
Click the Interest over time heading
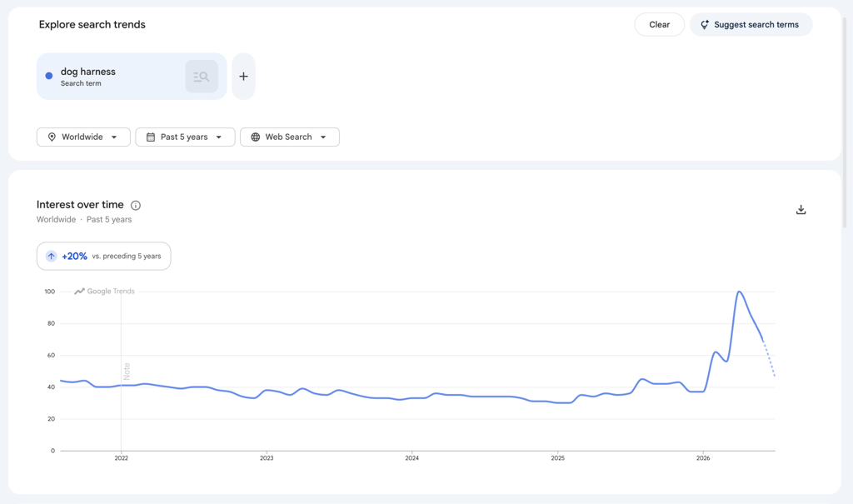click(80, 205)
